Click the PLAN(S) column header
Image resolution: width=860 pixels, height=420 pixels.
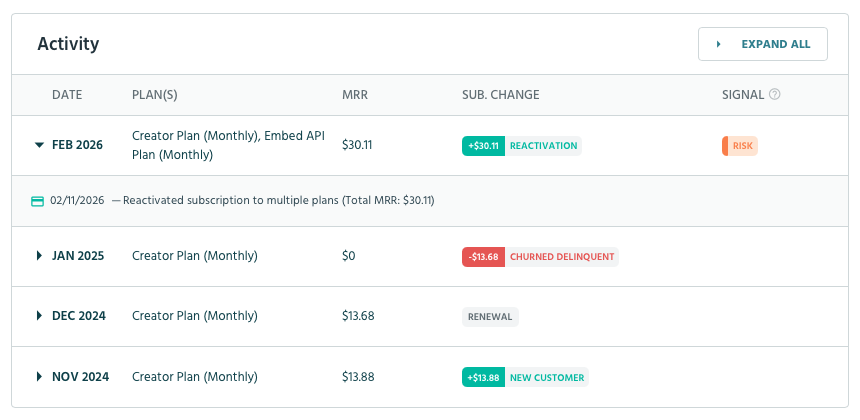(x=155, y=95)
